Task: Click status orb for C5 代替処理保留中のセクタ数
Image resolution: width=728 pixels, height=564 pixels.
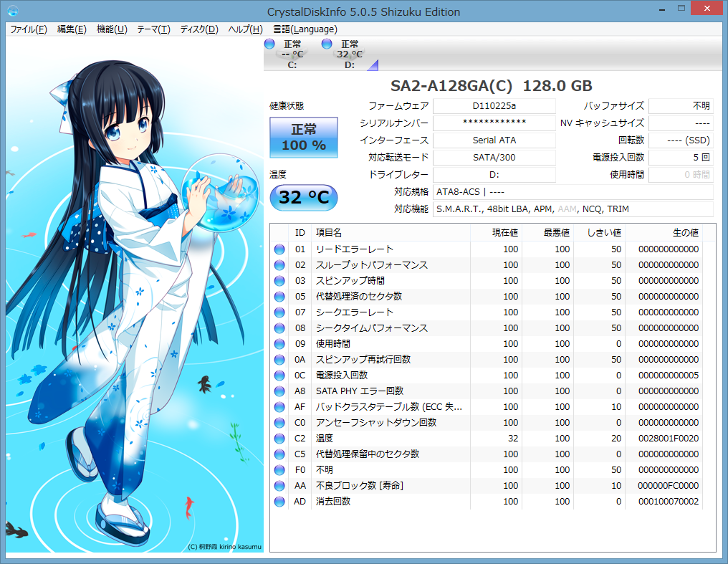Action: pos(279,454)
